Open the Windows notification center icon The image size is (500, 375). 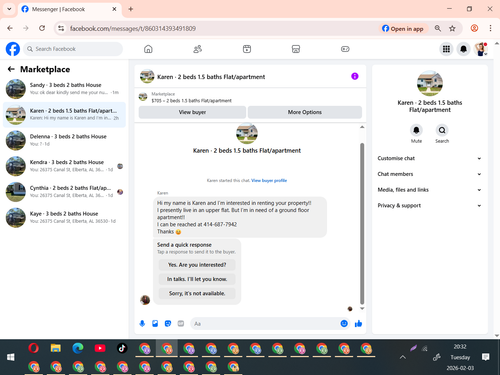[x=486, y=357]
